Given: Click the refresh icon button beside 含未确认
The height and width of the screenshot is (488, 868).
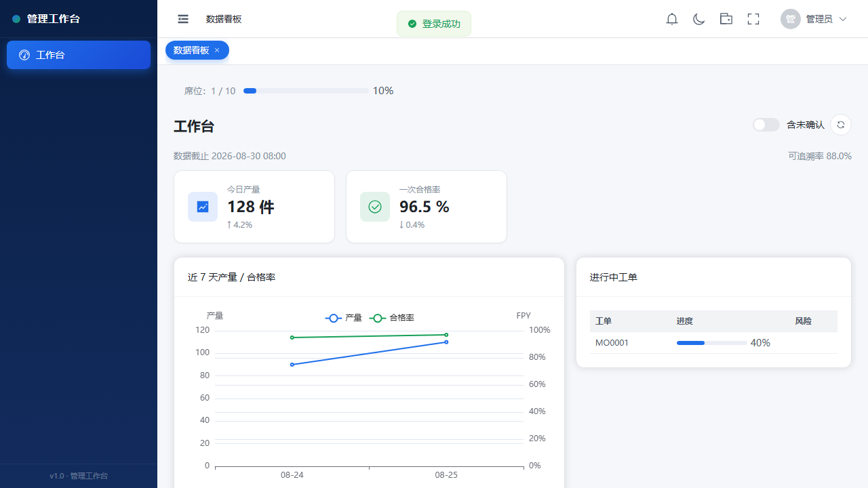Looking at the screenshot, I should coord(841,125).
